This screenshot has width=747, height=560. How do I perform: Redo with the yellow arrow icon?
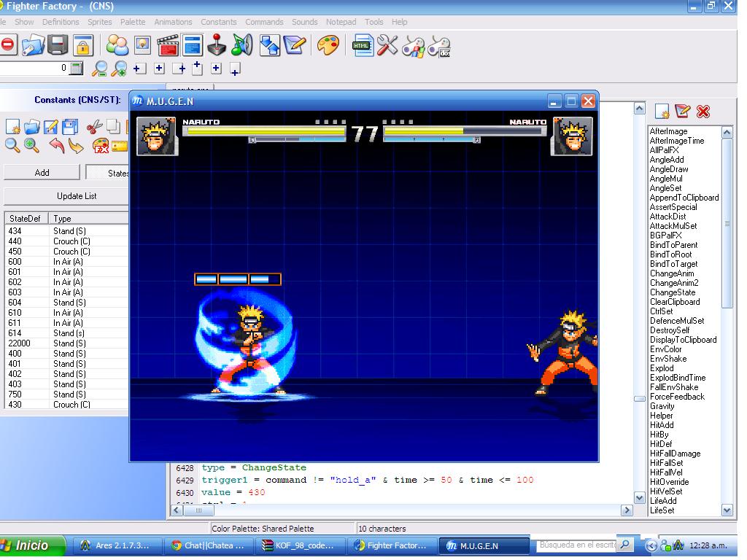76,145
